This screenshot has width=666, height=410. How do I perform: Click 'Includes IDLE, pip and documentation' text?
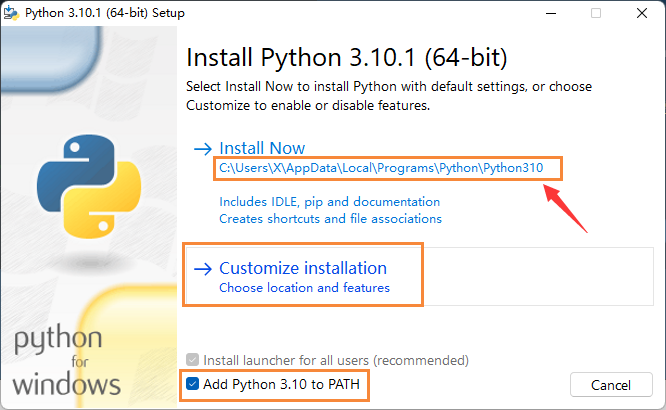point(330,202)
